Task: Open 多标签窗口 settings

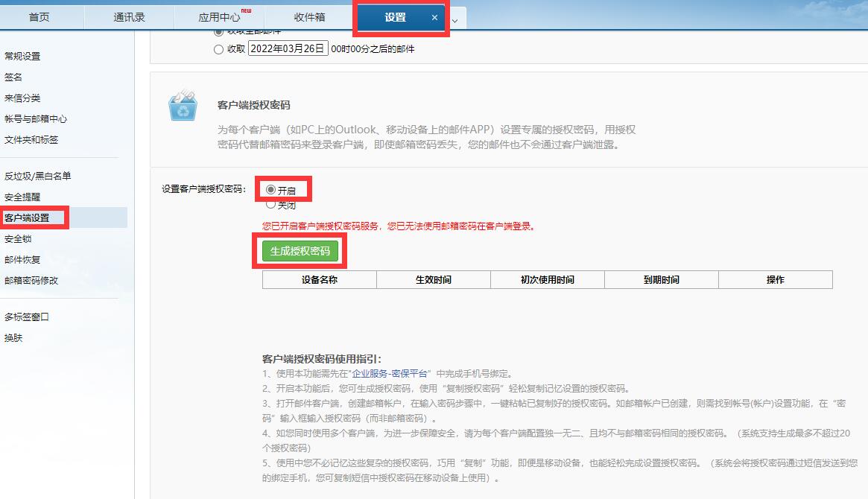Action: click(27, 317)
